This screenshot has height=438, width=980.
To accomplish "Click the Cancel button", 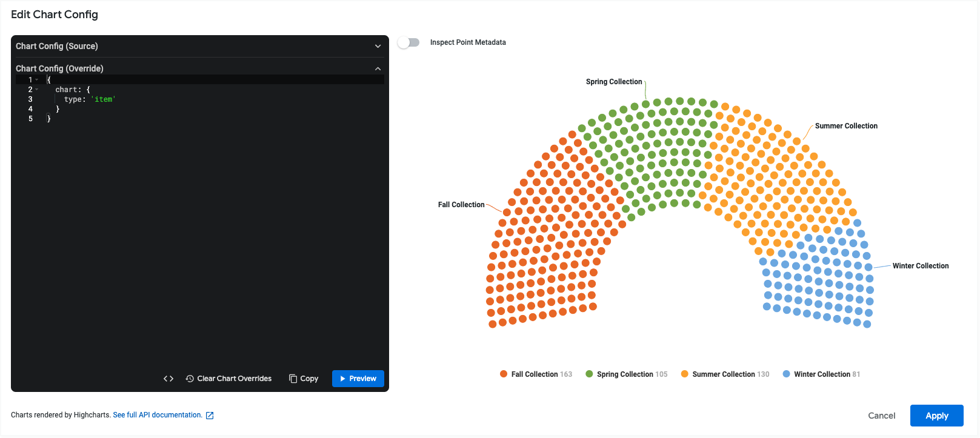I will click(881, 416).
